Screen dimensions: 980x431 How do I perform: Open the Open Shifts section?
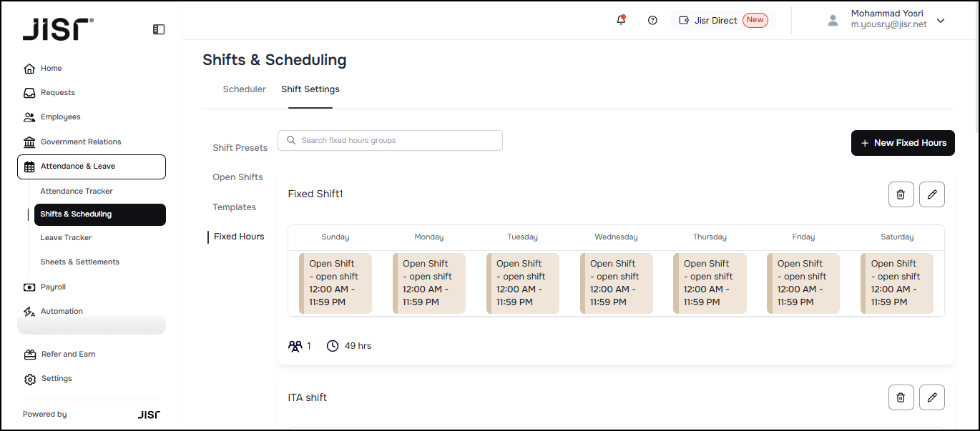click(237, 177)
